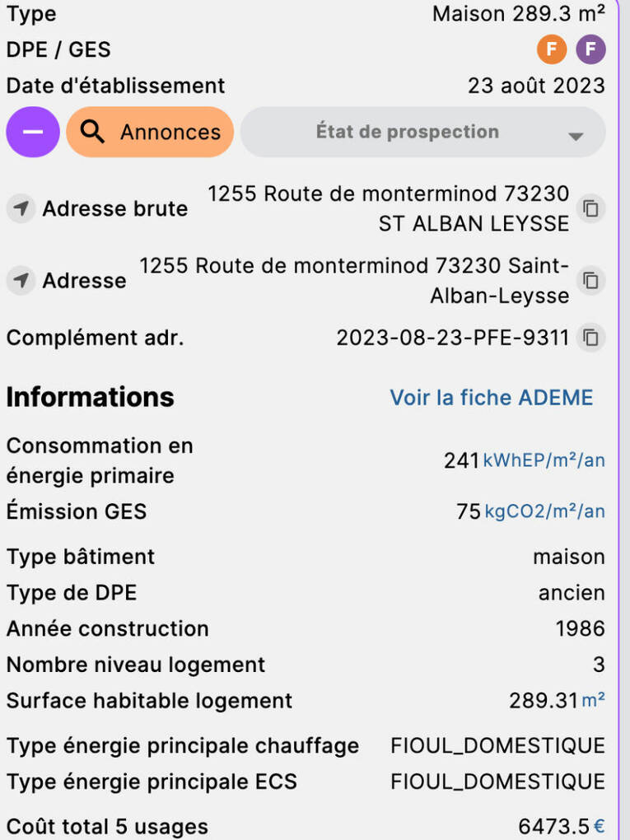Image resolution: width=630 pixels, height=840 pixels.
Task: Click the orange F DPE rating badge
Action: tap(552, 49)
